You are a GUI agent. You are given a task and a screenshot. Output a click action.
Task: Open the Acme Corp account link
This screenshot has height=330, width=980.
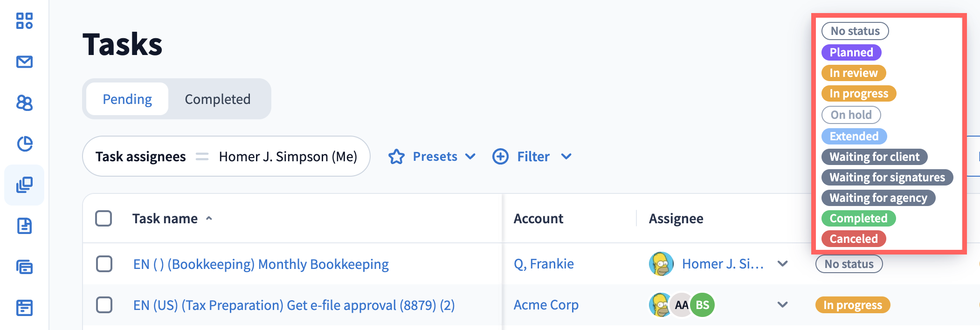point(546,305)
